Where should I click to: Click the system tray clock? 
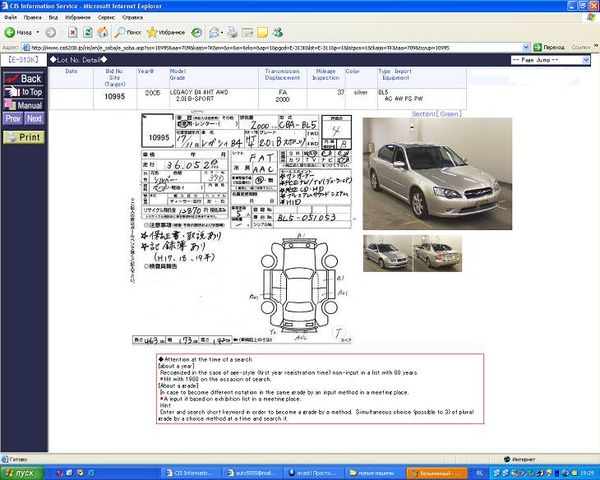point(589,473)
